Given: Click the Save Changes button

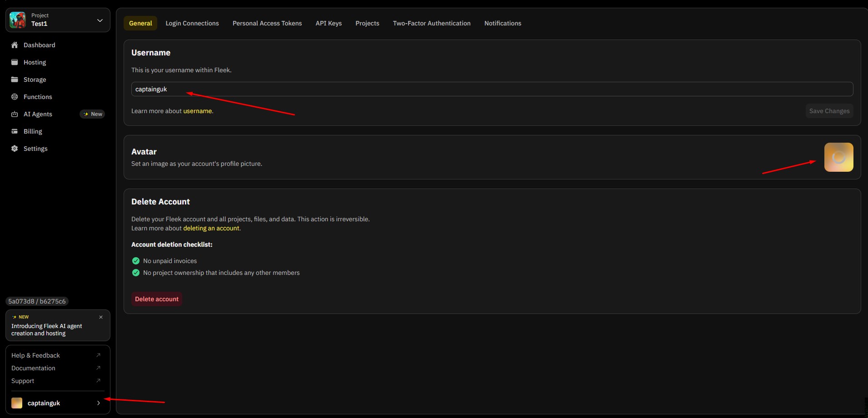Looking at the screenshot, I should (829, 111).
